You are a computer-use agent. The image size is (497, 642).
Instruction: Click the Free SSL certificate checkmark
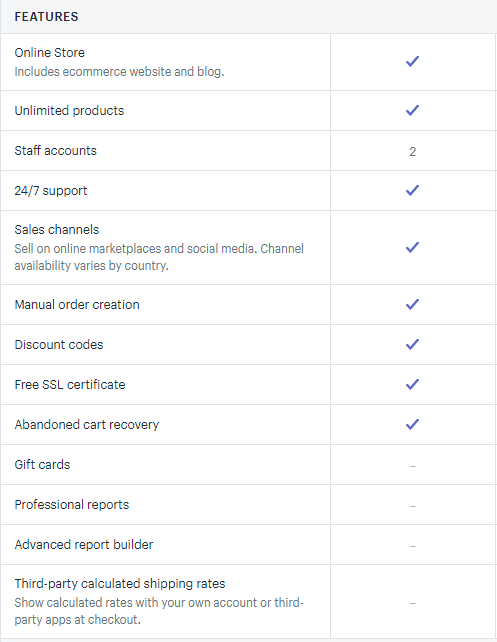click(412, 384)
